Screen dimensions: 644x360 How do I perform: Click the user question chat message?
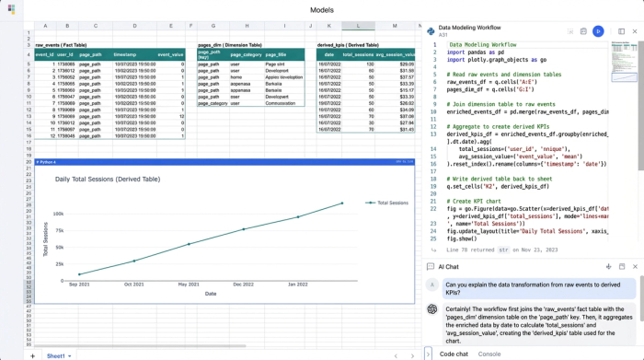click(539, 288)
